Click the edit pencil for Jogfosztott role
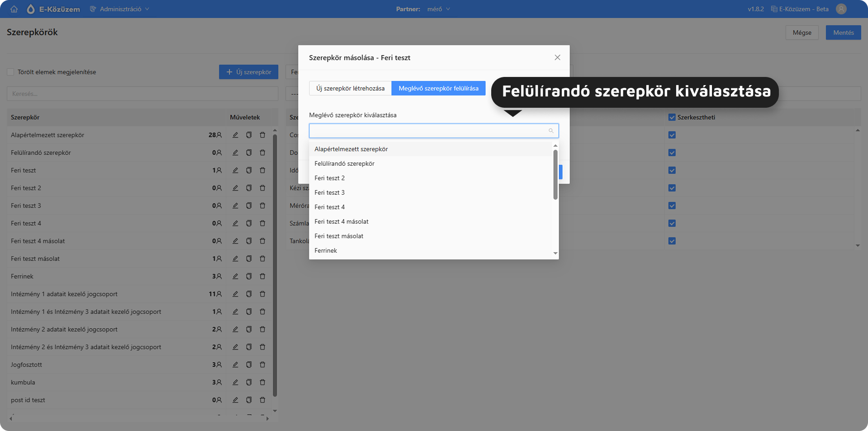 pos(235,364)
